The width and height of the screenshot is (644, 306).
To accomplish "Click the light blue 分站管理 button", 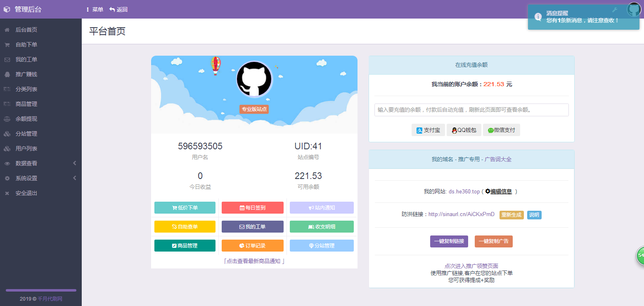I will (x=322, y=245).
